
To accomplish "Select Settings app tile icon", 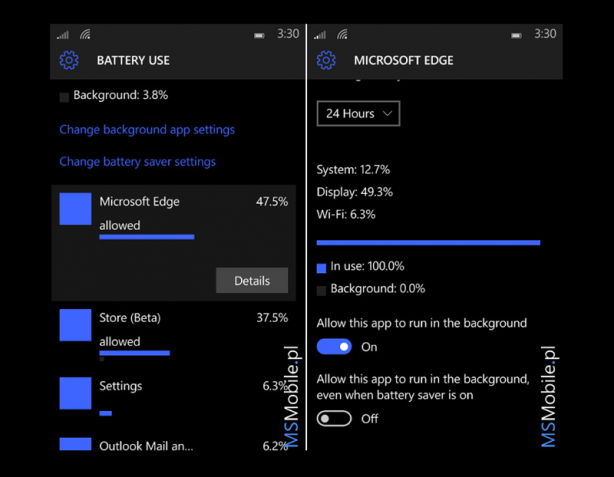I will point(75,393).
